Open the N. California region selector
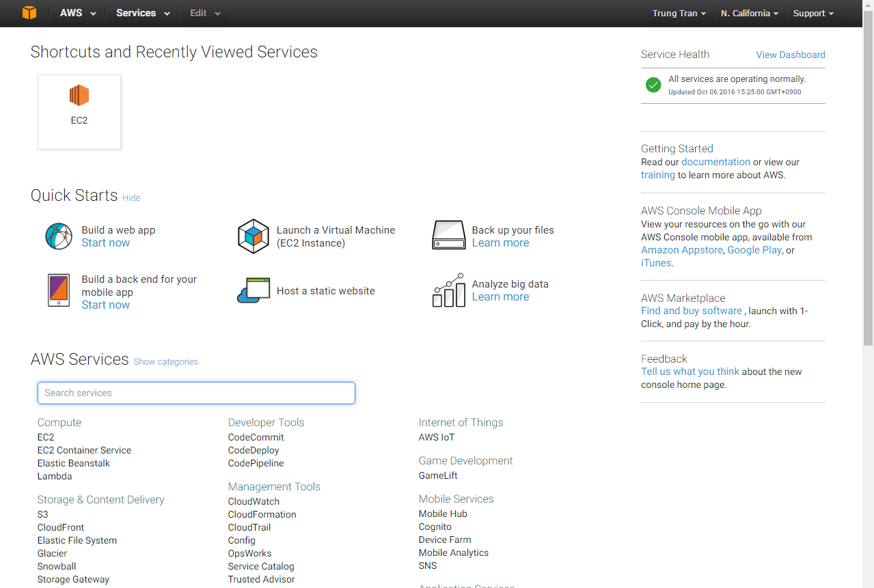The image size is (874, 588). pyautogui.click(x=750, y=13)
